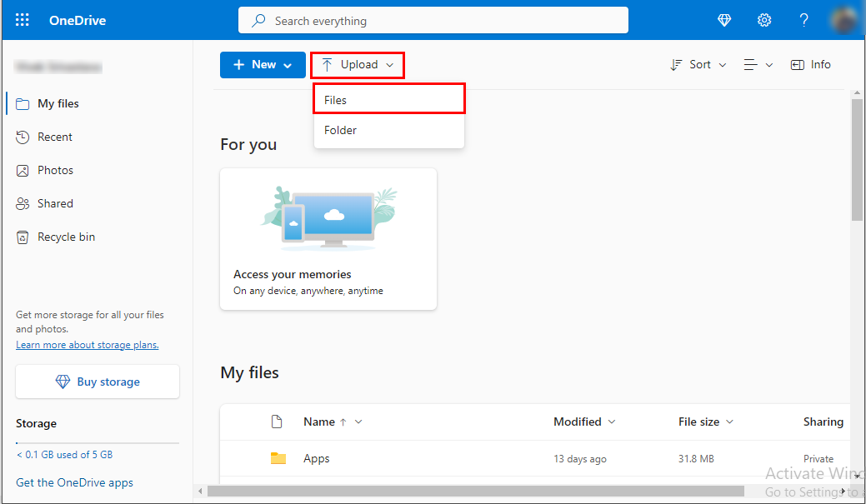Click the vertical scrollbar thumb

pyautogui.click(x=857, y=160)
